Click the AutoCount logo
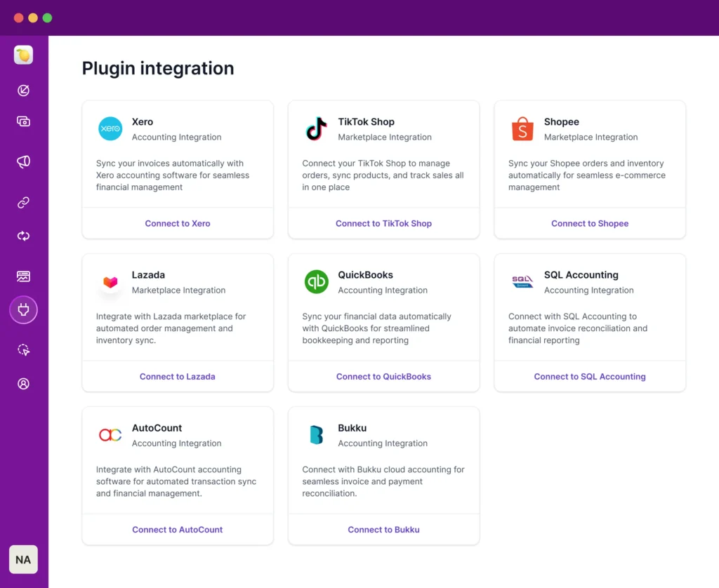Screen dimensions: 719x588 (x=110, y=434)
